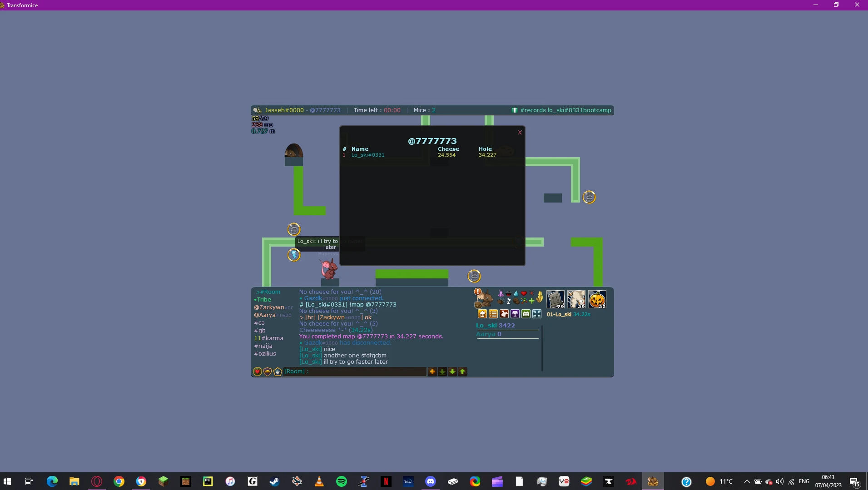Click the spring token below the records popup
Screen dimensions: 868x490
tap(474, 276)
